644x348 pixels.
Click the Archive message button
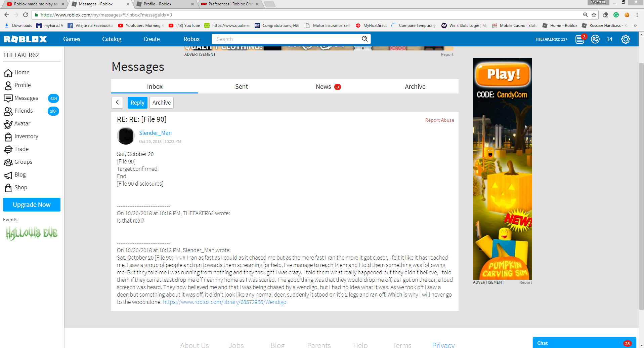click(x=162, y=103)
